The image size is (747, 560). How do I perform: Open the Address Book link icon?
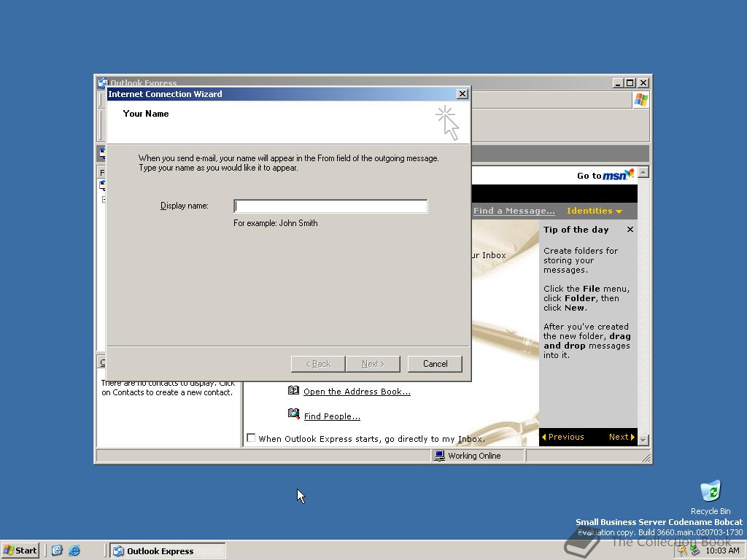(x=293, y=391)
